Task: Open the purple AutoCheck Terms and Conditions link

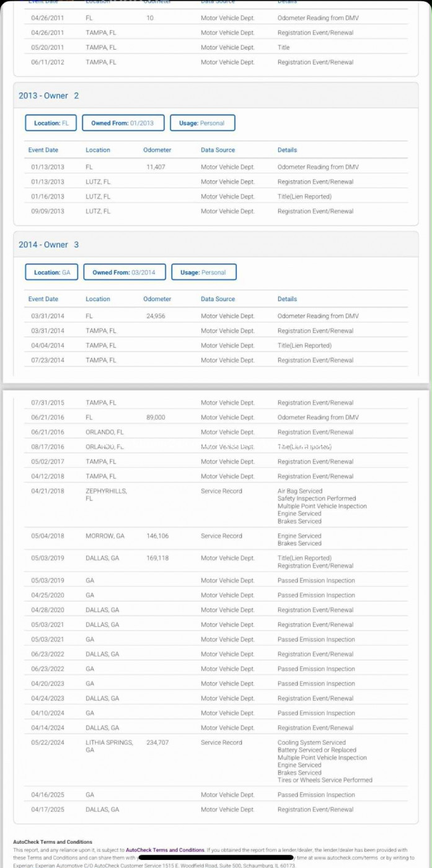Action: click(x=165, y=849)
